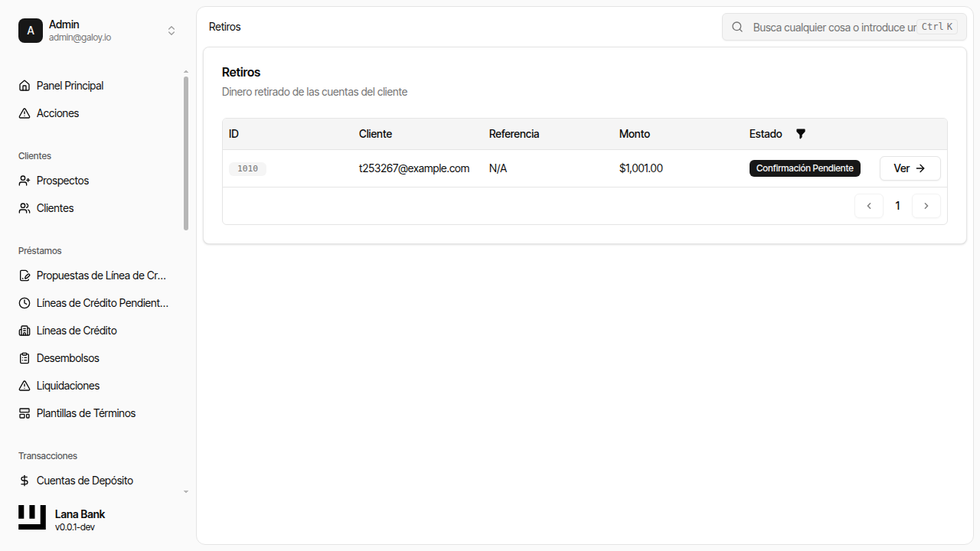Focus the global search input field
The image size is (980, 551).
click(833, 27)
